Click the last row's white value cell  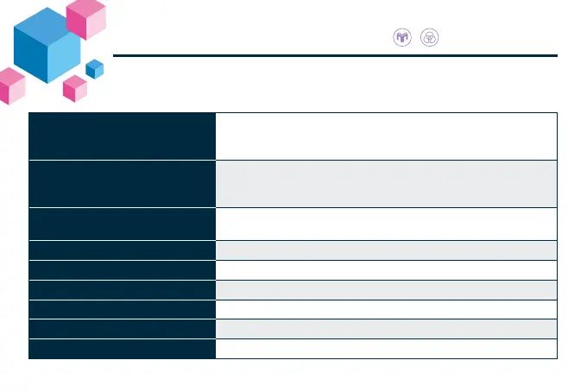click(386, 349)
